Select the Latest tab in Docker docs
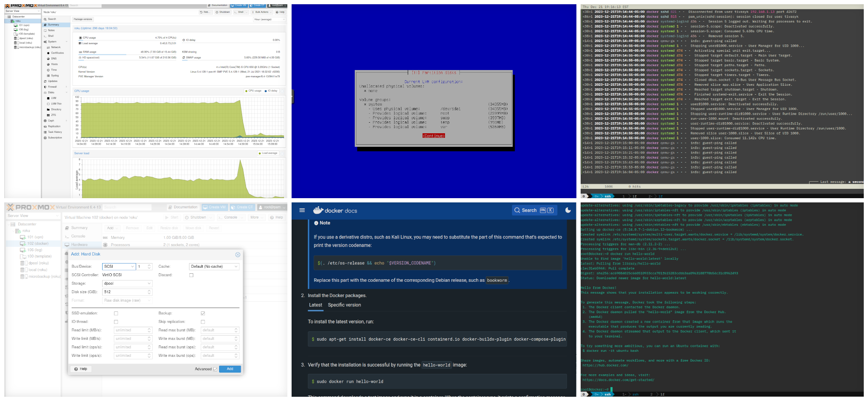 [315, 305]
